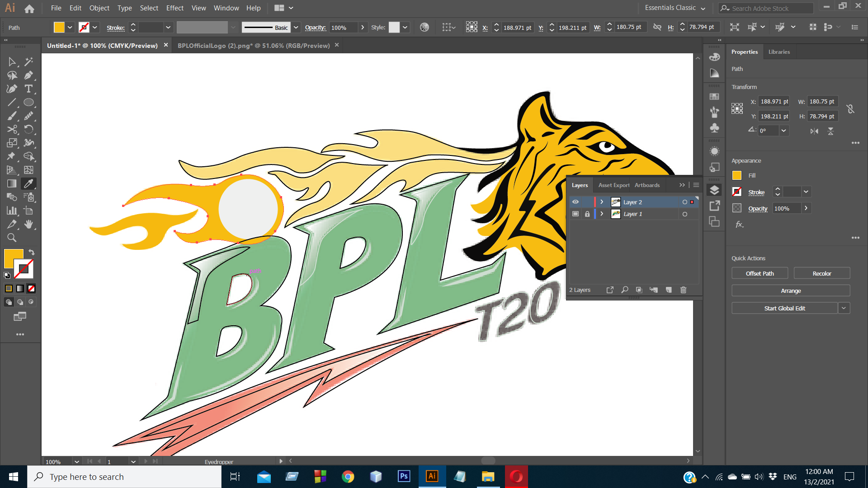Set Color fill mode below swatches

9,289
